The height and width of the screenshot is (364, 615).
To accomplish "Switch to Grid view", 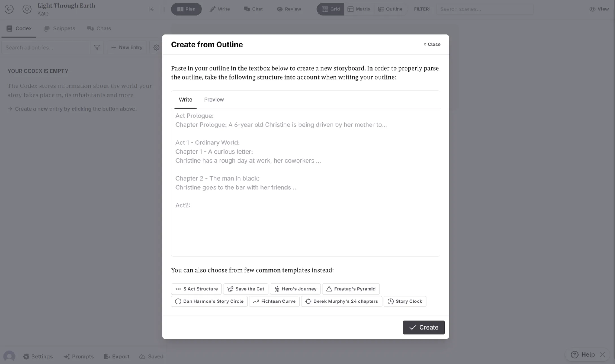I will (330, 9).
